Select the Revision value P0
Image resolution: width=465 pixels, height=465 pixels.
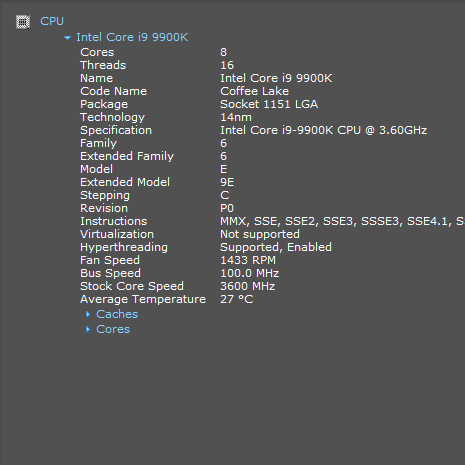(227, 208)
